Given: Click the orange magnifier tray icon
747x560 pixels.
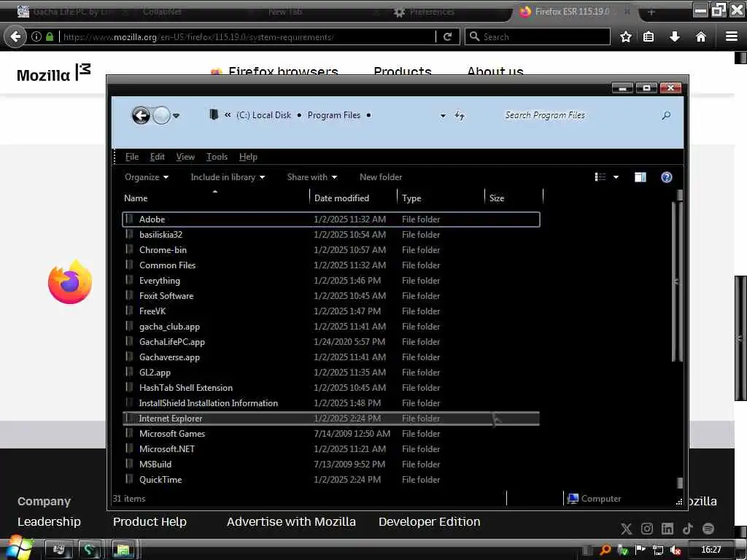Looking at the screenshot, I should click(x=605, y=550).
